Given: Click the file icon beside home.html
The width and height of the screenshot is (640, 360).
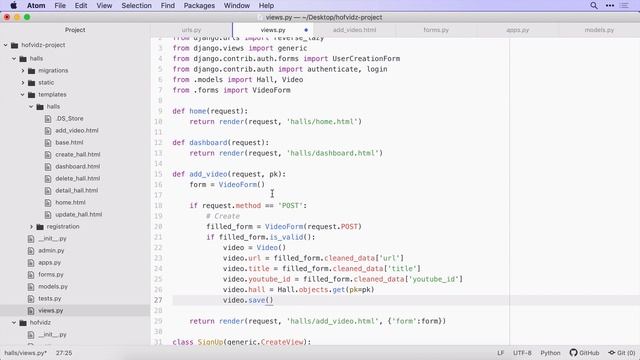Looking at the screenshot, I should click(48, 202).
